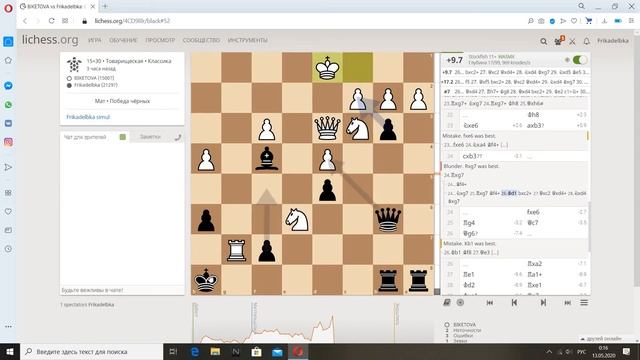Go to lichess.org home logo
The height and width of the screenshot is (360, 640).
click(x=50, y=40)
